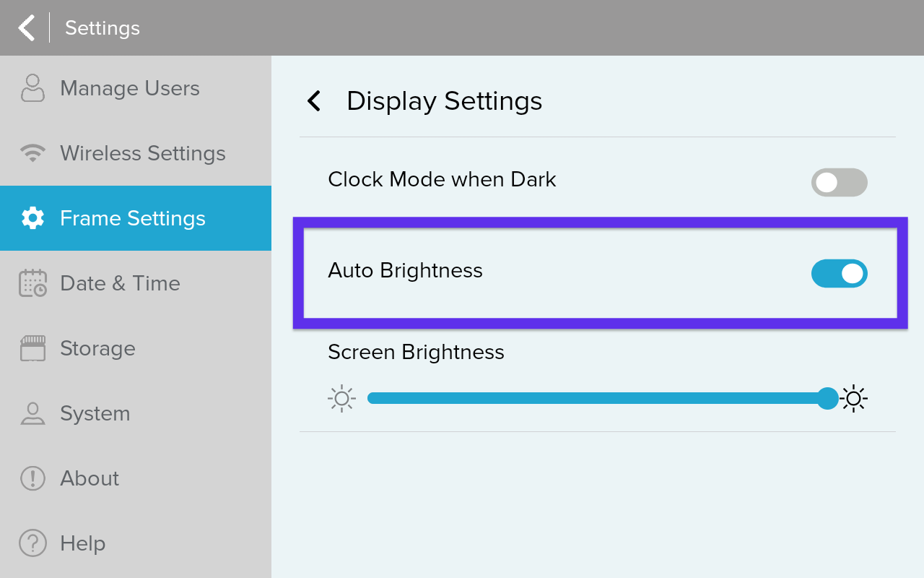Click the Settings title in header
This screenshot has width=924, height=578.
point(103,28)
